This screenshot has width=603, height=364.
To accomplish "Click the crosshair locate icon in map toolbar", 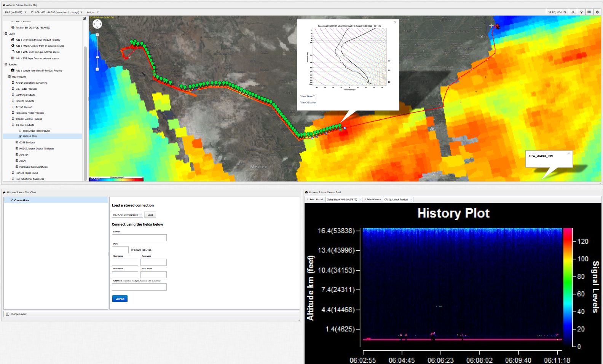I will (573, 12).
